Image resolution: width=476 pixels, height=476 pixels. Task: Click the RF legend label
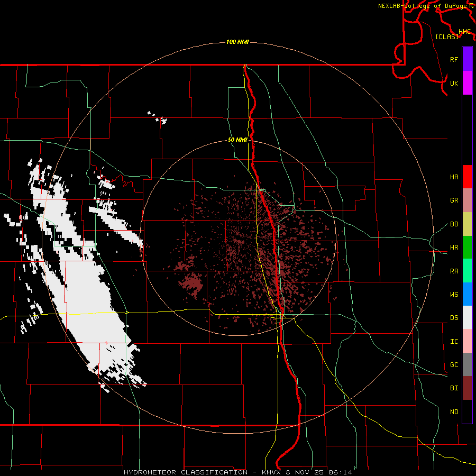click(454, 59)
